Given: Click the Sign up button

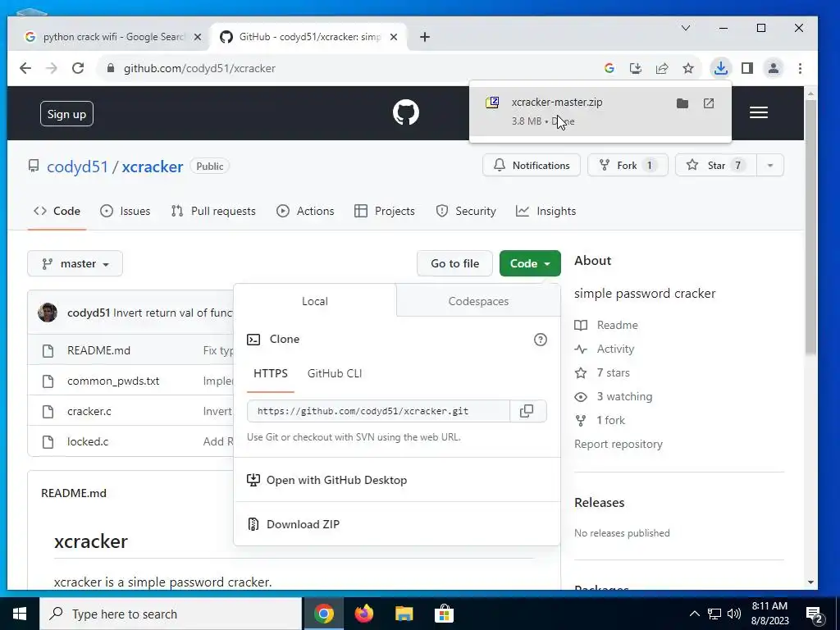Looking at the screenshot, I should [66, 113].
